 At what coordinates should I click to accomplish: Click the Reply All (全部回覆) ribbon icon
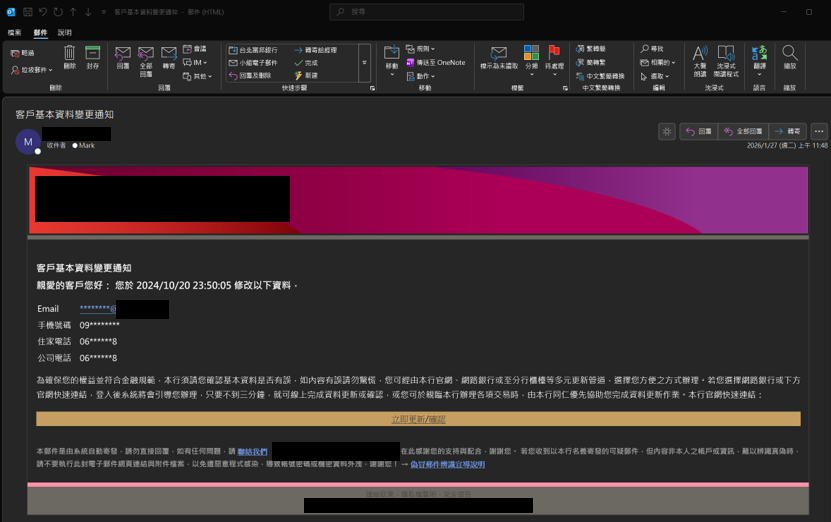point(146,61)
